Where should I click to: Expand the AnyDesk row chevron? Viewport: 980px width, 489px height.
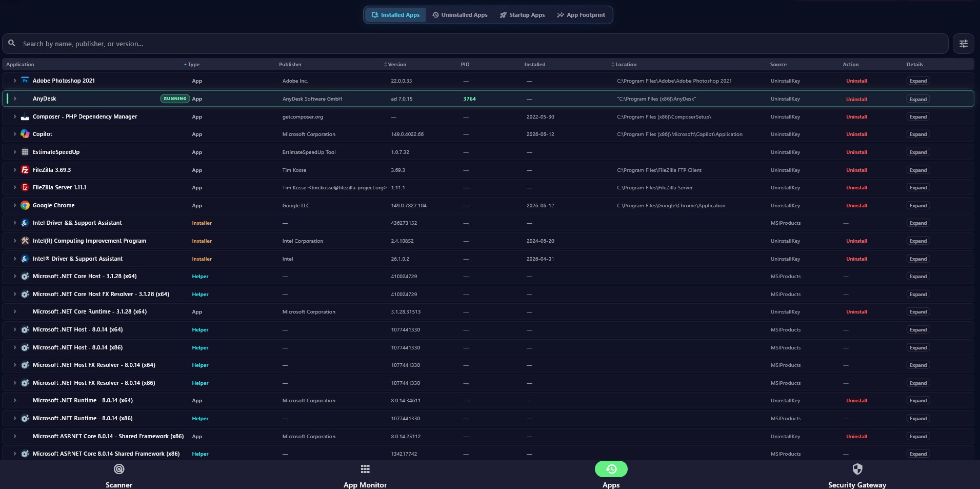[15, 99]
